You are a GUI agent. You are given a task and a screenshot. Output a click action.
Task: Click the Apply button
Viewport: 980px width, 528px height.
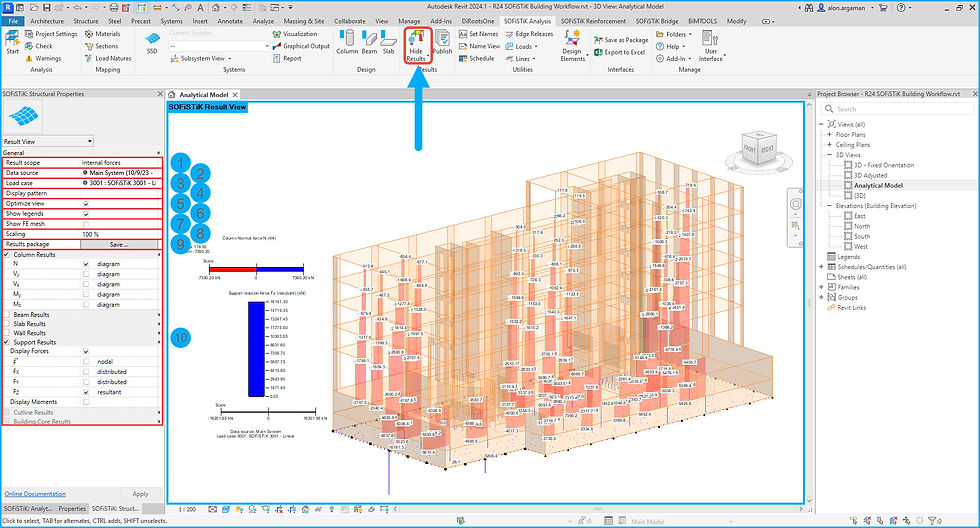[x=141, y=494]
